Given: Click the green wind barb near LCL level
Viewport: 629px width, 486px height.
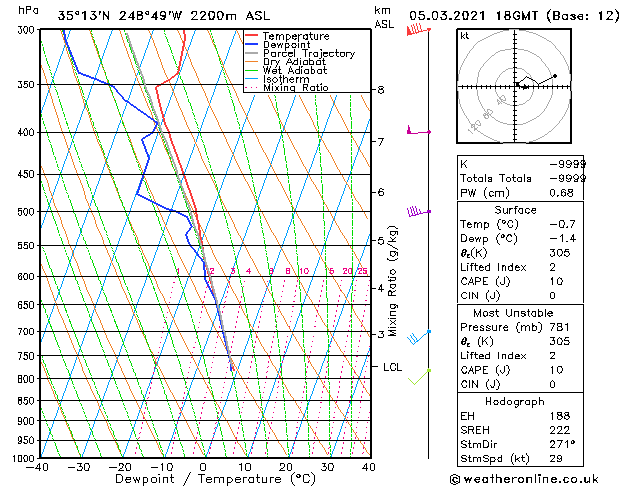Looking at the screenshot, I should (x=420, y=377).
